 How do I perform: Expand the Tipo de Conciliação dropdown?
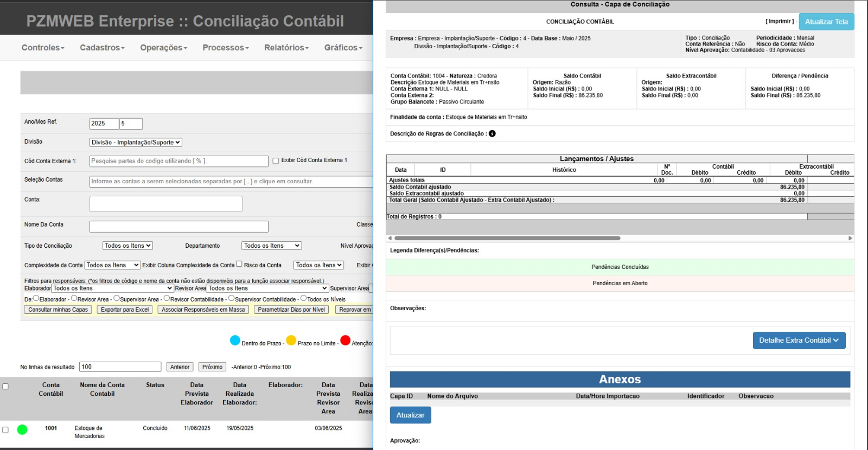click(x=127, y=246)
